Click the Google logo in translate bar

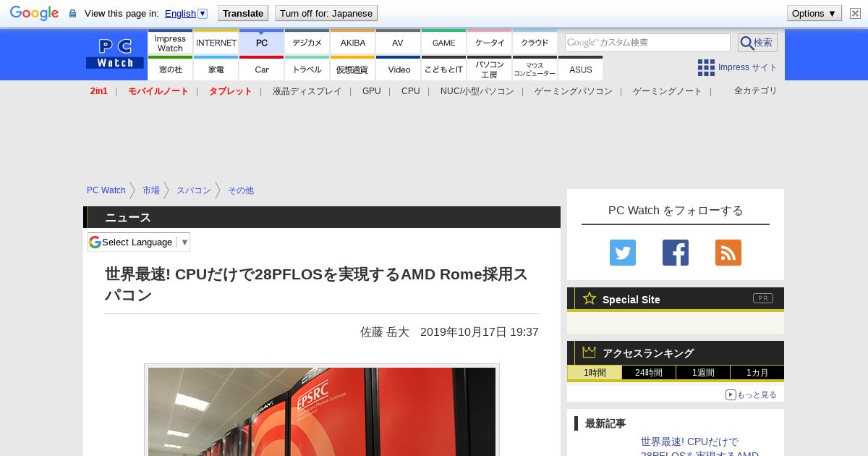[x=34, y=13]
